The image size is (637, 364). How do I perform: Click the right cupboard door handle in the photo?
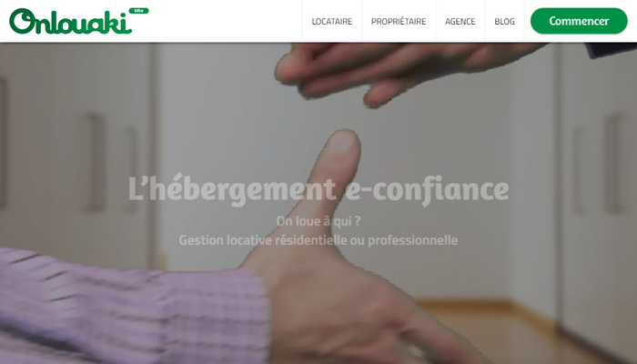pyautogui.click(x=614, y=163)
